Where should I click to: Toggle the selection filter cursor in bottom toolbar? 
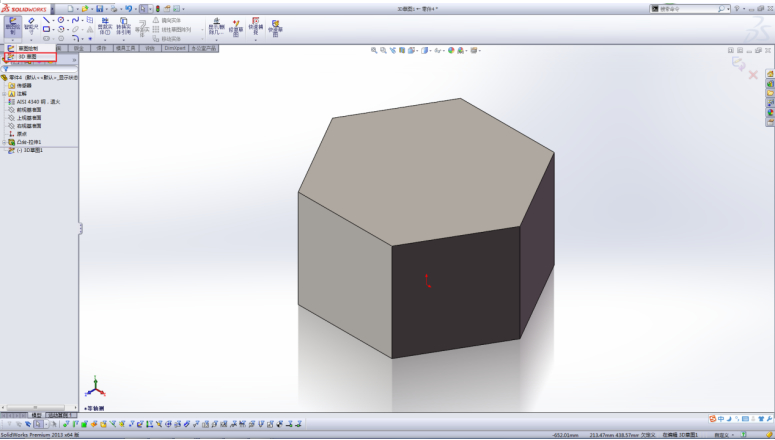38,424
